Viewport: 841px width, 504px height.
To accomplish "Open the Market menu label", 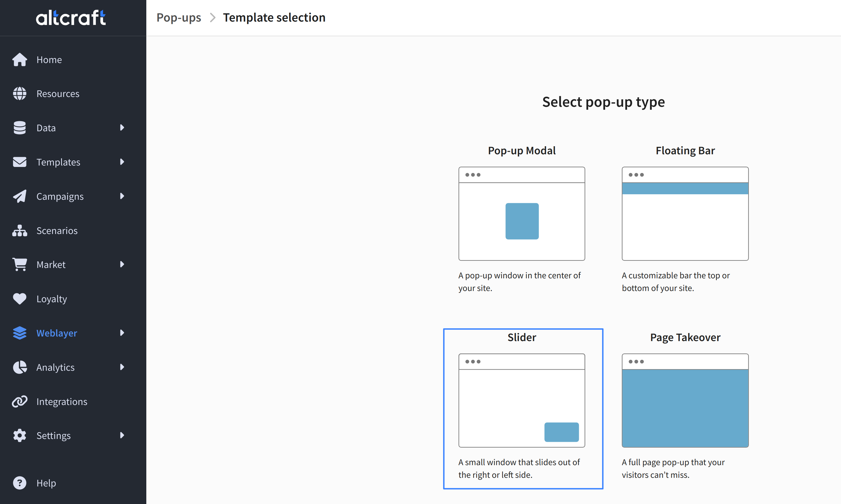I will (51, 265).
